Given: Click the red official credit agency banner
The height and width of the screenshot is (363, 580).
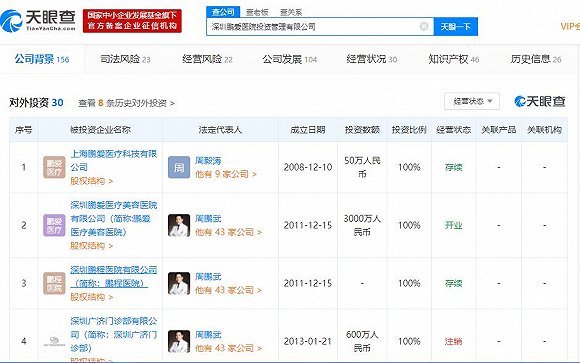Looking at the screenshot, I should coord(132,21).
